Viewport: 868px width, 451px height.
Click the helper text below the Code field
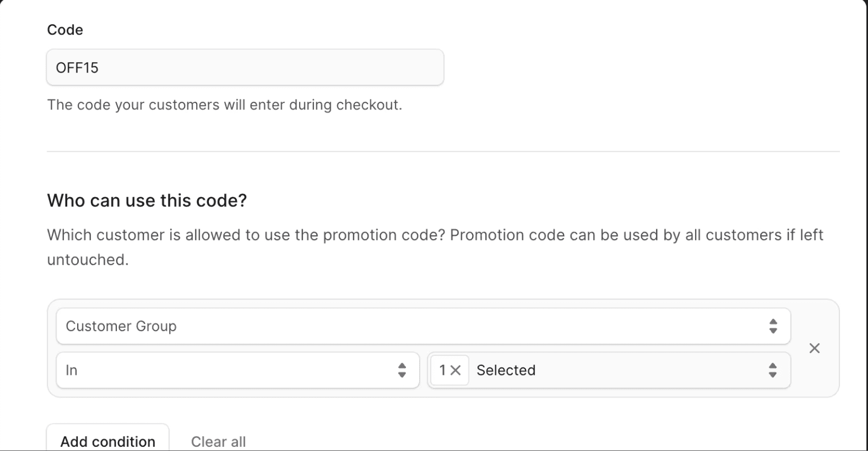224,105
